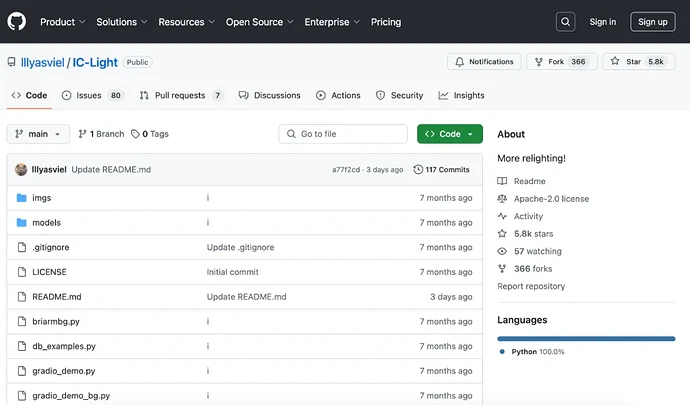Open the main branch dropdown
Viewport: 690px width, 405px height.
[38, 134]
